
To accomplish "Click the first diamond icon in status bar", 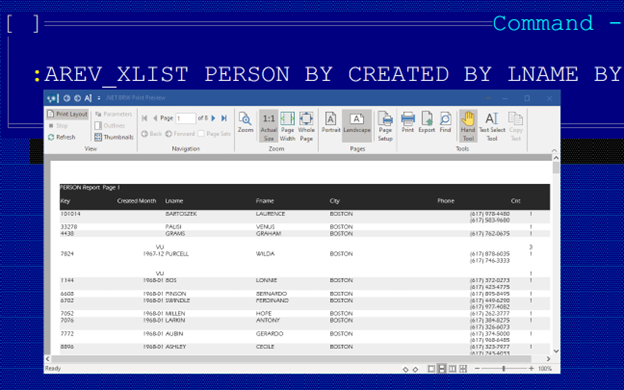I will point(406,369).
